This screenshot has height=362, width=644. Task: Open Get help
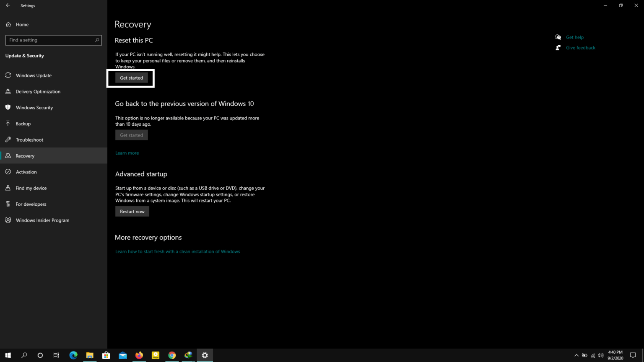[x=575, y=37]
